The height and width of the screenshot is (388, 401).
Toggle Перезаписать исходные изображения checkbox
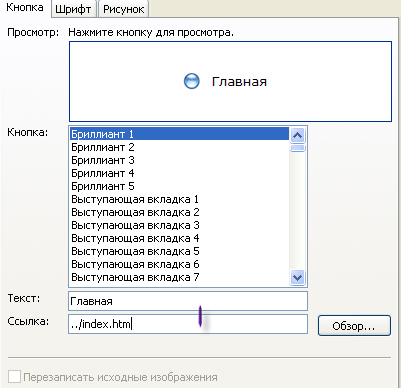pos(14,377)
